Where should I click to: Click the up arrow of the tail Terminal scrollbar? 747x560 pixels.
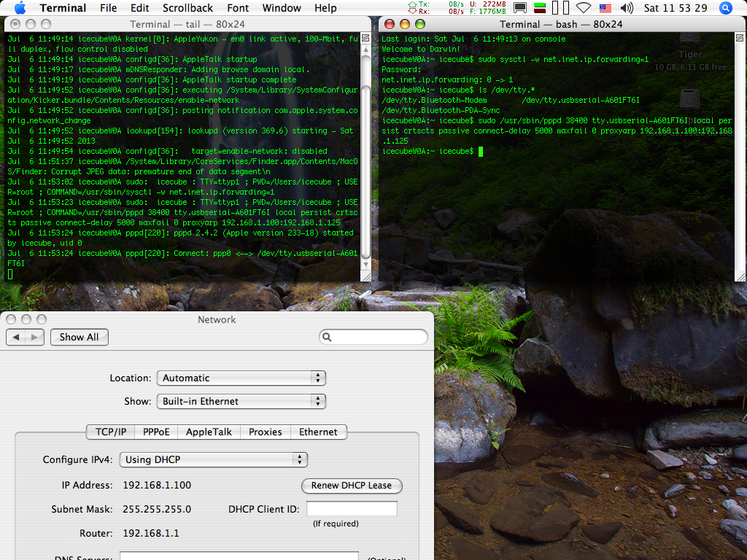tap(365, 49)
